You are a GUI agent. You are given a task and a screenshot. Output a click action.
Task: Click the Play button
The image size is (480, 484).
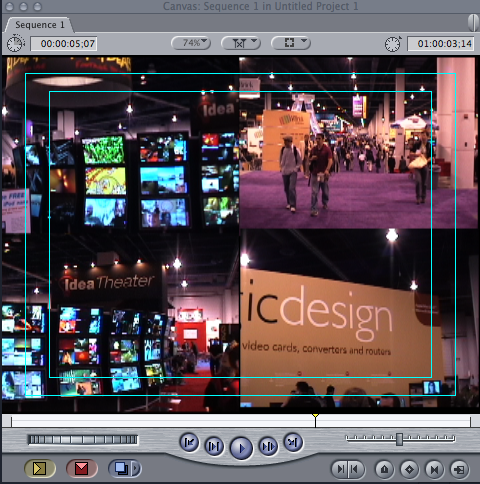point(241,448)
